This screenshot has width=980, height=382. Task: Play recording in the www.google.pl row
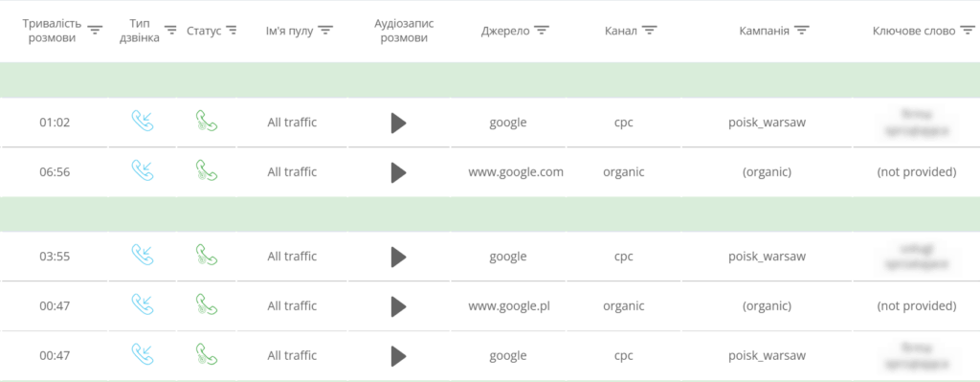pyautogui.click(x=399, y=306)
